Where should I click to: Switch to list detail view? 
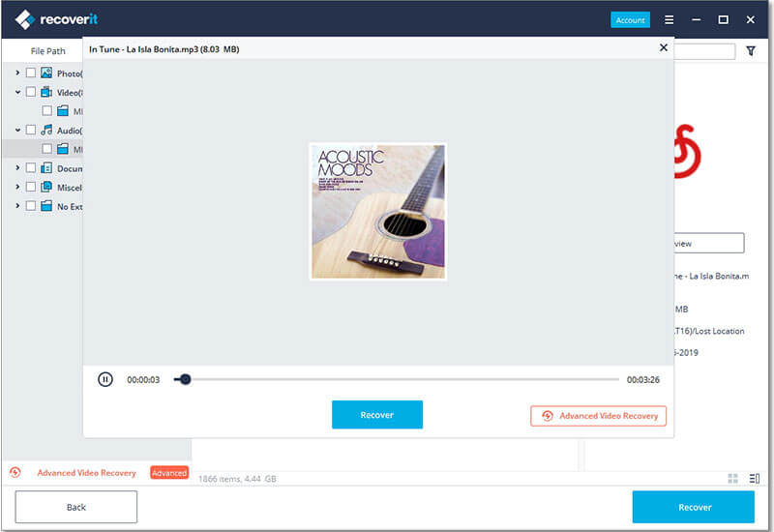coord(755,478)
